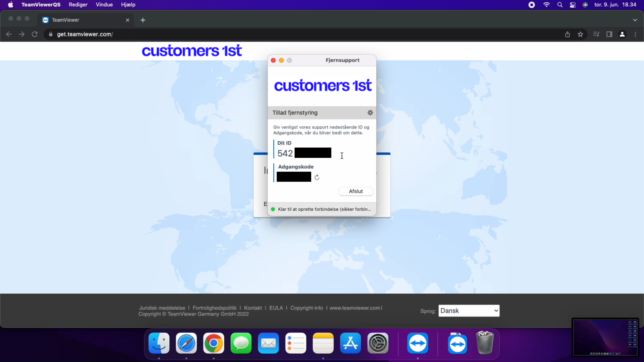
Task: Launch Reminders from the dock
Action: click(296, 343)
